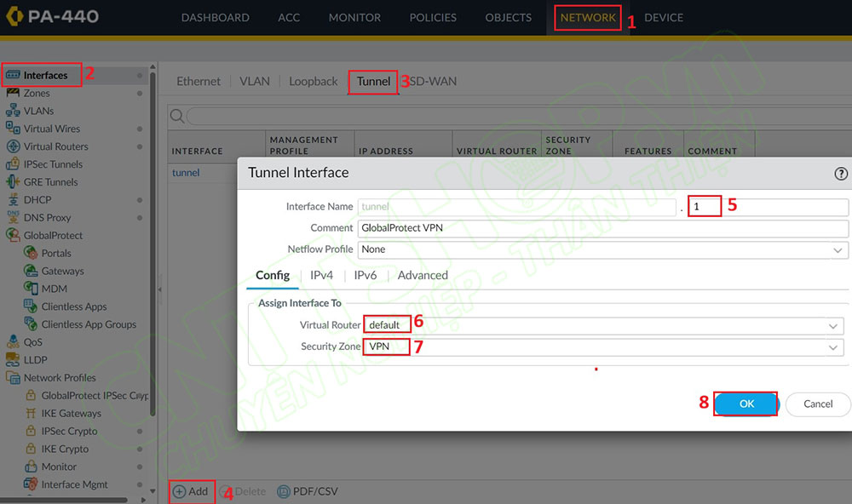The image size is (852, 504).
Task: Open the ACC top menu
Action: 289,17
